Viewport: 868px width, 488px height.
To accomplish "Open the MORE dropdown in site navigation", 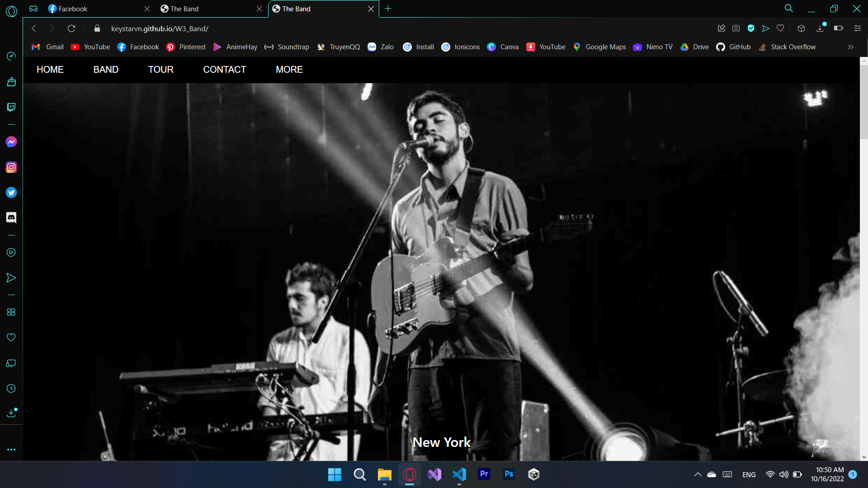I will click(x=289, y=70).
